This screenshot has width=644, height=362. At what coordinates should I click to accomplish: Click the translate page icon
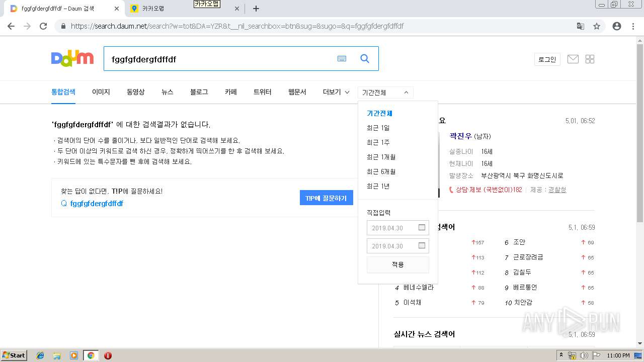point(581,26)
